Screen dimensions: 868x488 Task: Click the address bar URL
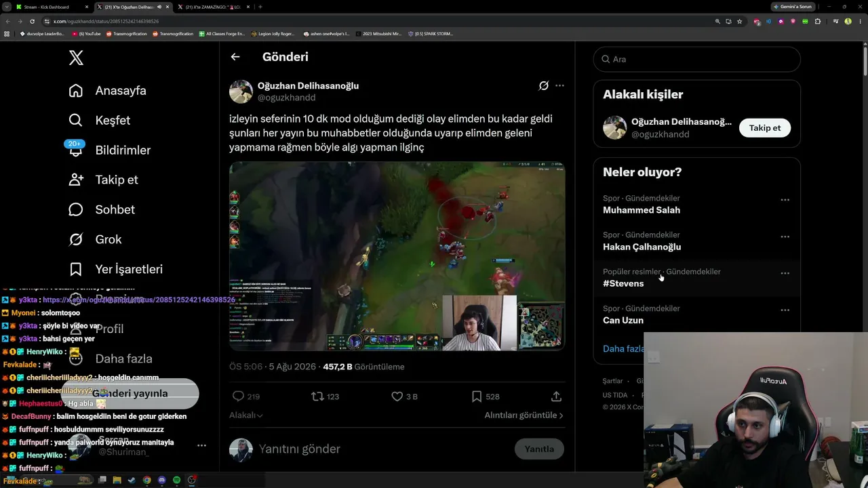click(x=106, y=21)
